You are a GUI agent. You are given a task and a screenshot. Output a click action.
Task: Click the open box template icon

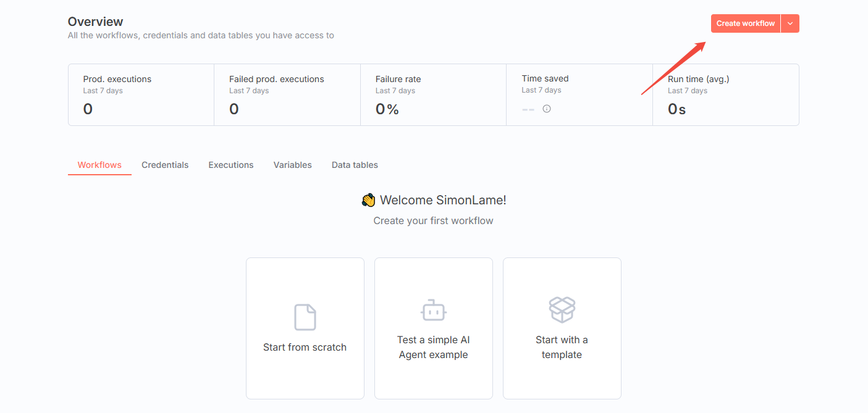click(562, 310)
